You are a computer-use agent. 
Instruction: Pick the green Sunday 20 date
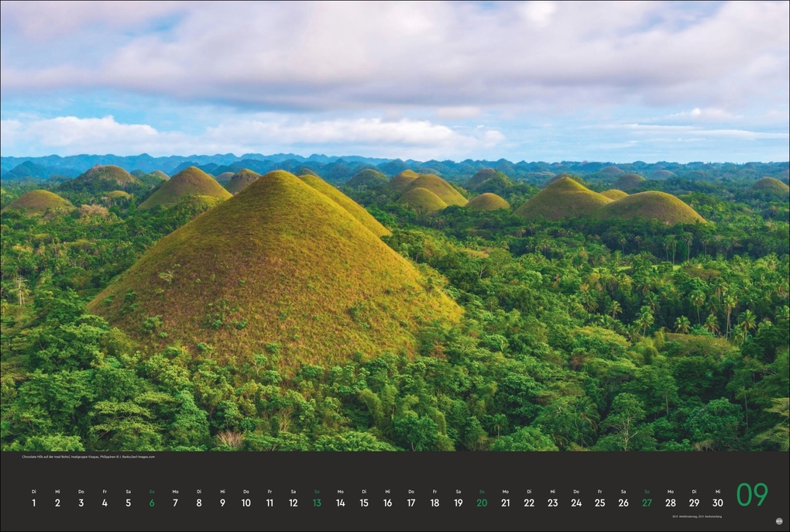482,503
